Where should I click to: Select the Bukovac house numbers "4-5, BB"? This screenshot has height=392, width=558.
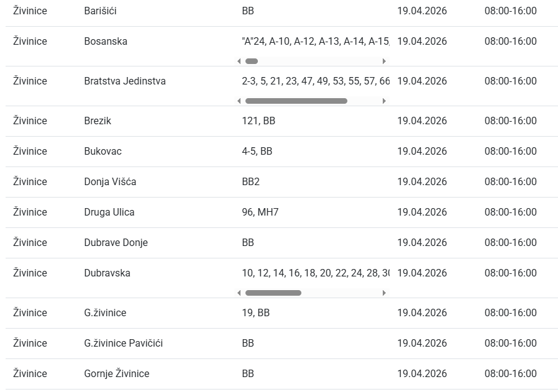(x=257, y=152)
